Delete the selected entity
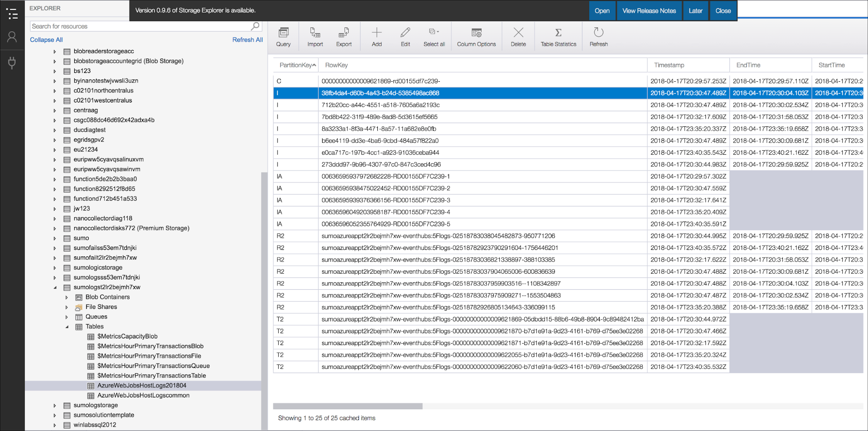Image resolution: width=868 pixels, height=431 pixels. 518,36
